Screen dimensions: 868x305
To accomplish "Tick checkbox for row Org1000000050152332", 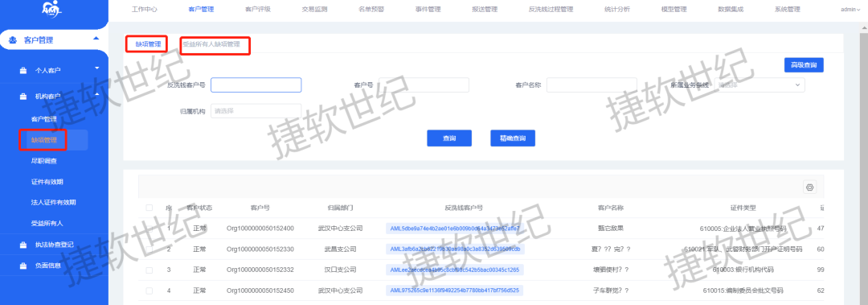I will 149,270.
